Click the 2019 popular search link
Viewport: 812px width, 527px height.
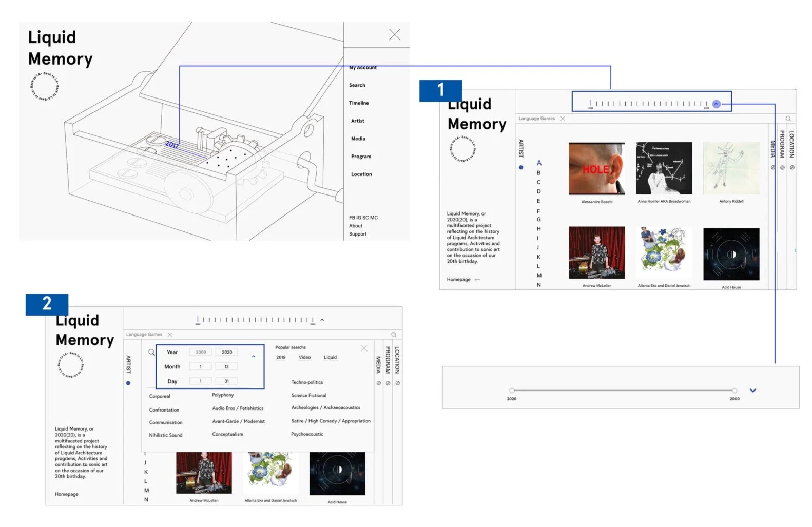281,357
